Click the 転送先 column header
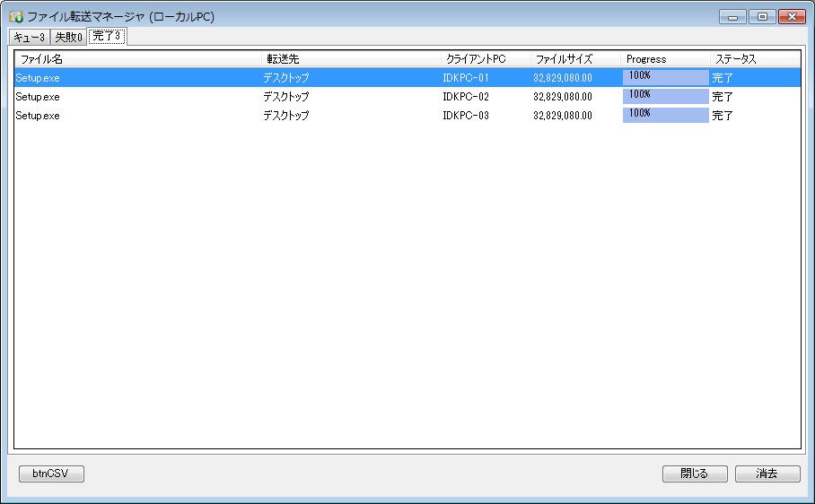This screenshot has width=815, height=504. pos(352,59)
